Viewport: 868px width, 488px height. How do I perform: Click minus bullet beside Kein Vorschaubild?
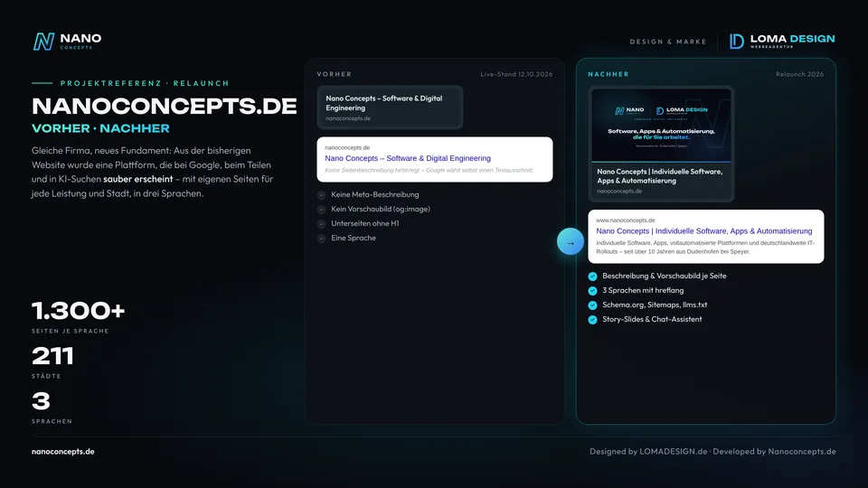[x=321, y=209]
